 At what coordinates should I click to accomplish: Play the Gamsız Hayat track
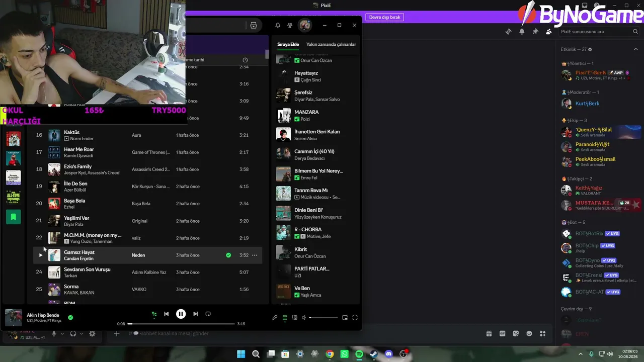(x=41, y=255)
